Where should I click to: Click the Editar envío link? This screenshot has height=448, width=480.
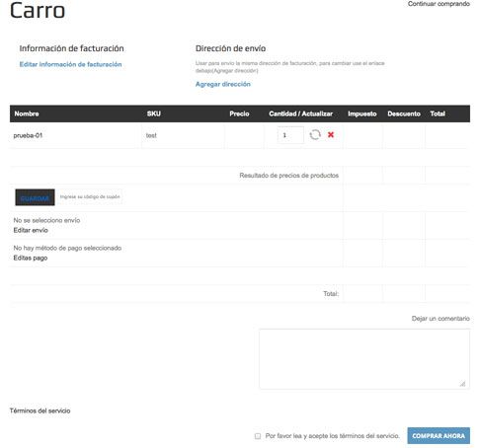tap(31, 230)
